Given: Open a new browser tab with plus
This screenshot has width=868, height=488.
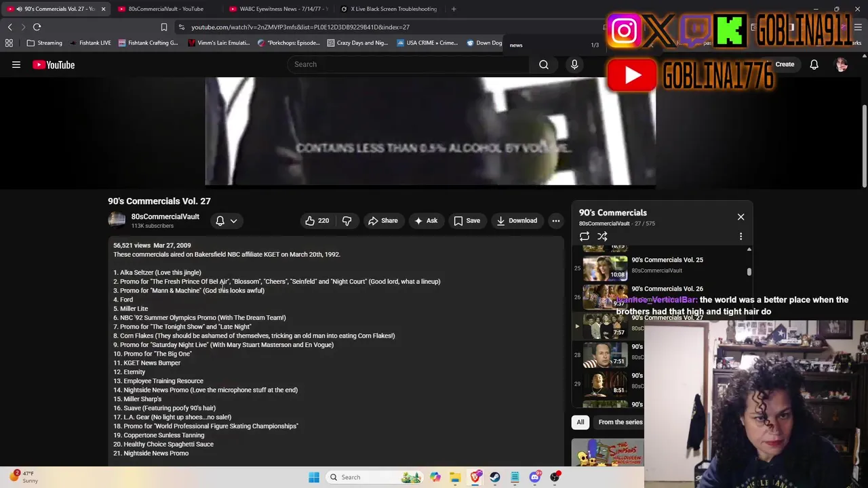Looking at the screenshot, I should click(453, 9).
